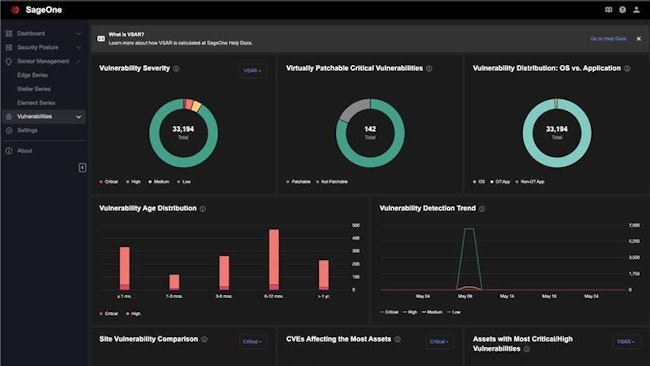Toggle Medium legend in Detection Trend chart

pyautogui.click(x=432, y=312)
